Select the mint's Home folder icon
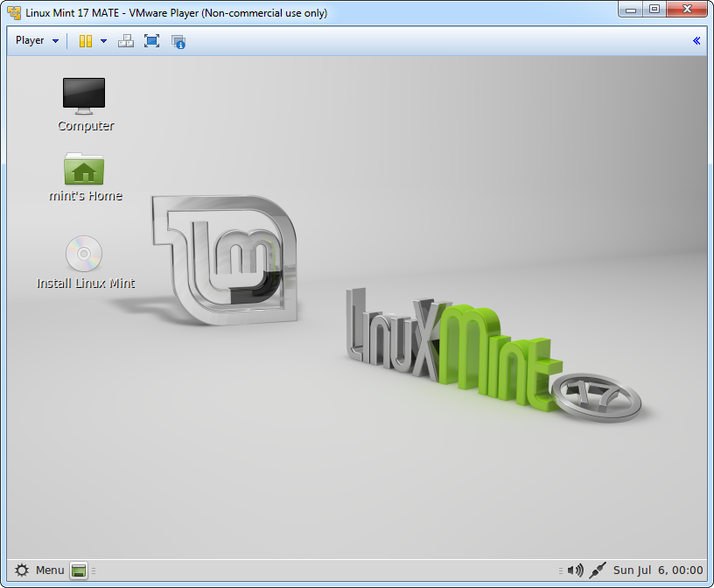The image size is (714, 588). 84,169
